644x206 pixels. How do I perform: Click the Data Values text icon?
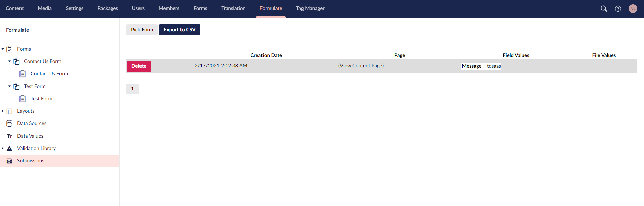9,136
